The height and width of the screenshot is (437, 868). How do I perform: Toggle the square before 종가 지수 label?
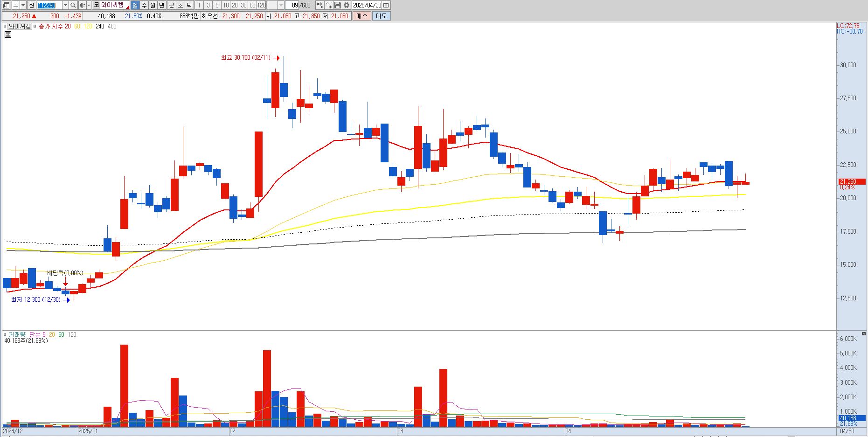pyautogui.click(x=35, y=27)
